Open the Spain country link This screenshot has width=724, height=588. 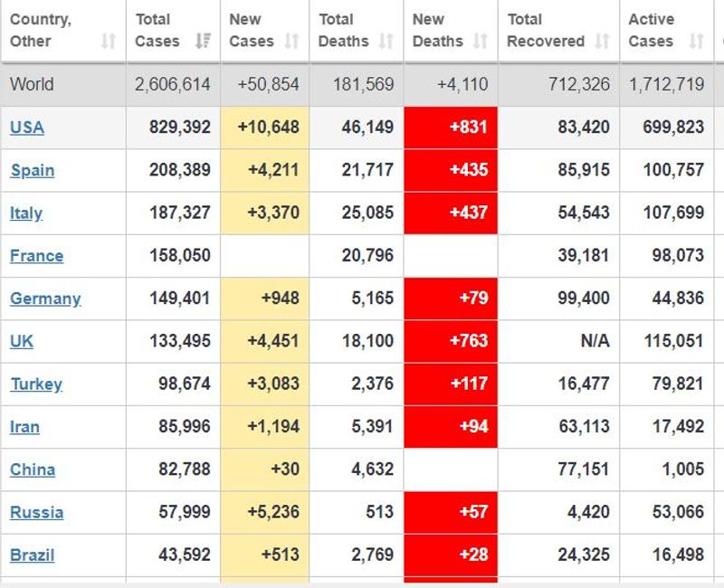(33, 170)
